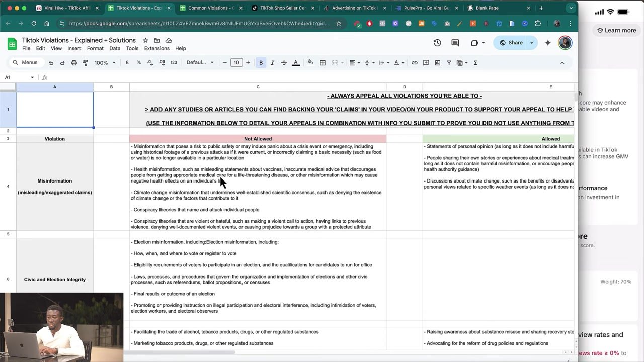This screenshot has width=644, height=362.
Task: Open the Extensions menu
Action: pos(156,48)
